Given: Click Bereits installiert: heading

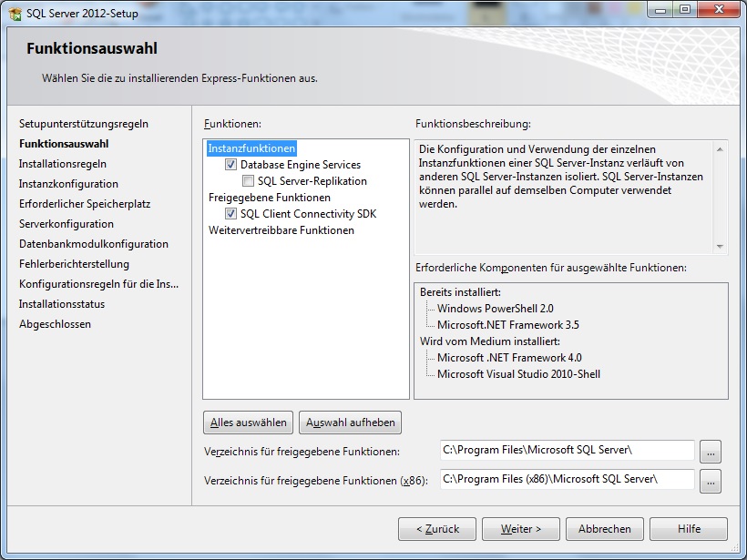Looking at the screenshot, I should pos(460,292).
